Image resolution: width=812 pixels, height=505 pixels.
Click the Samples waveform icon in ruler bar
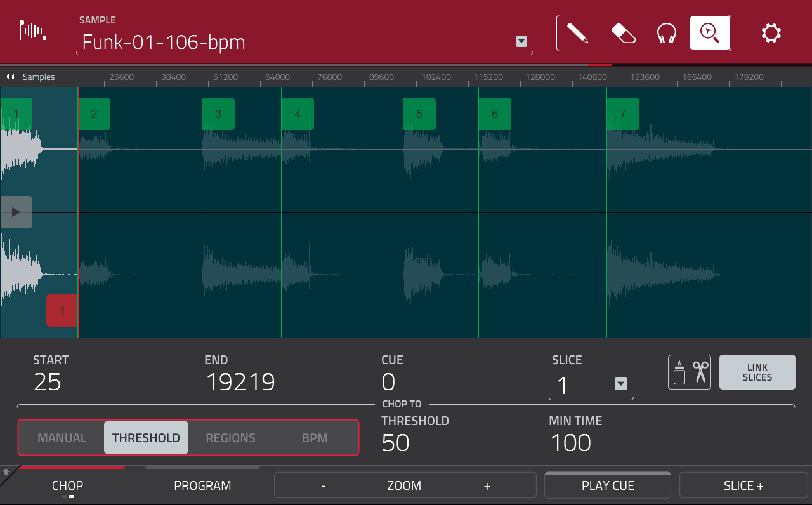(x=10, y=77)
